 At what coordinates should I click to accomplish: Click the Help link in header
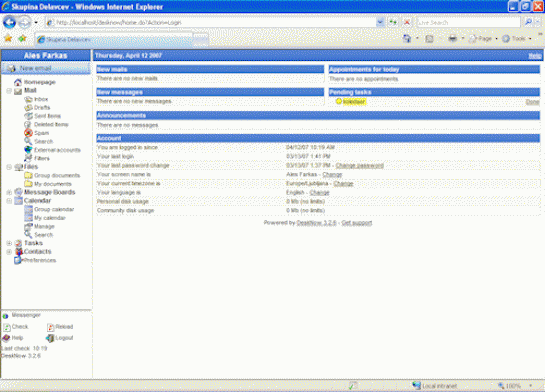535,56
